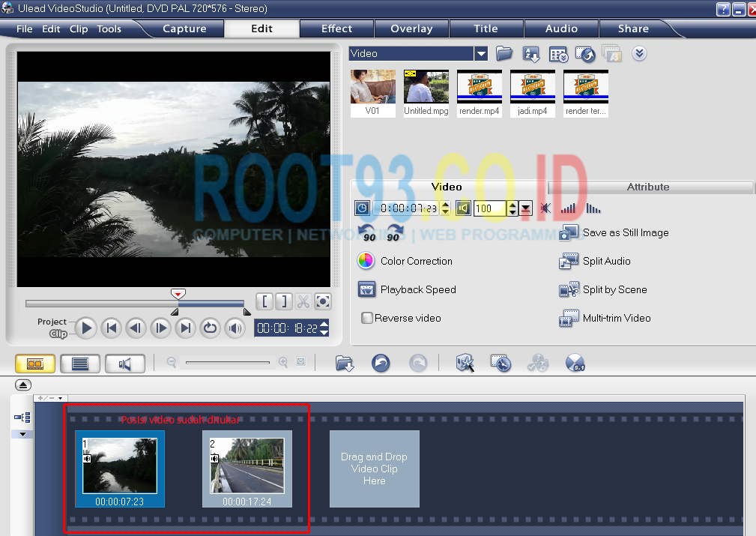756x536 pixels.
Task: Expand library panel double-chevron
Action: (639, 53)
